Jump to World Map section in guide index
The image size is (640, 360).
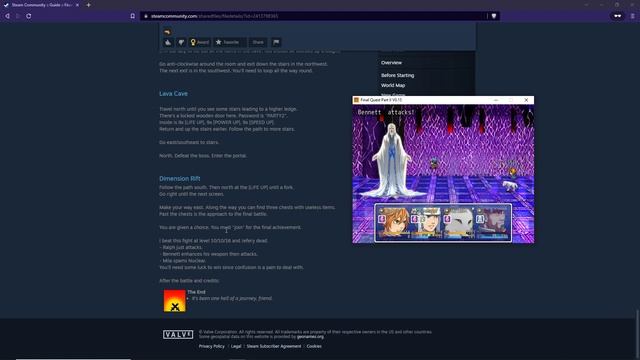(393, 85)
